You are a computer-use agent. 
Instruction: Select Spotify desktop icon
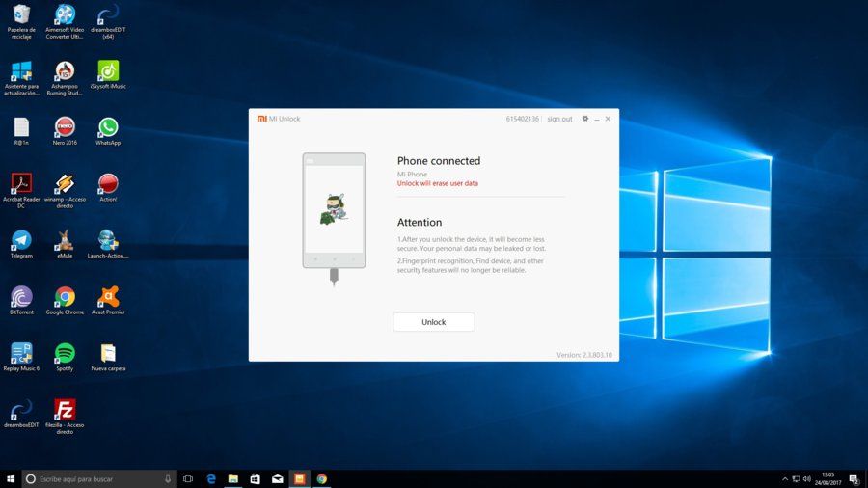click(65, 357)
